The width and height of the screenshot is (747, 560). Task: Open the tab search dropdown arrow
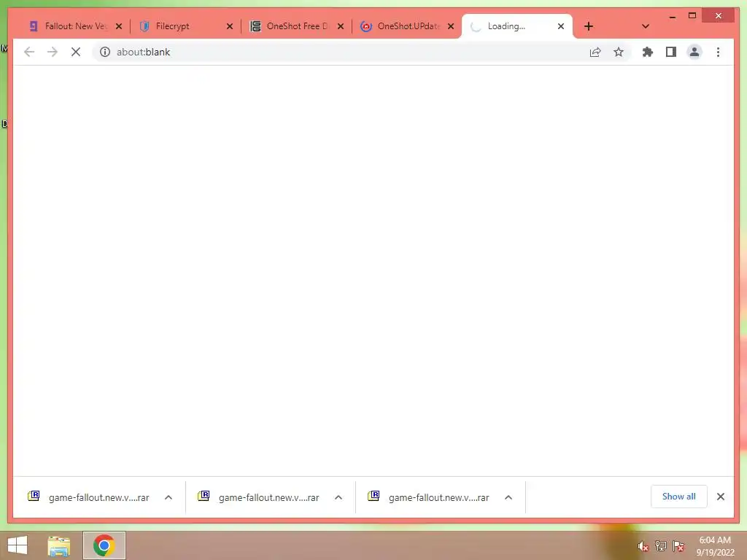point(645,26)
